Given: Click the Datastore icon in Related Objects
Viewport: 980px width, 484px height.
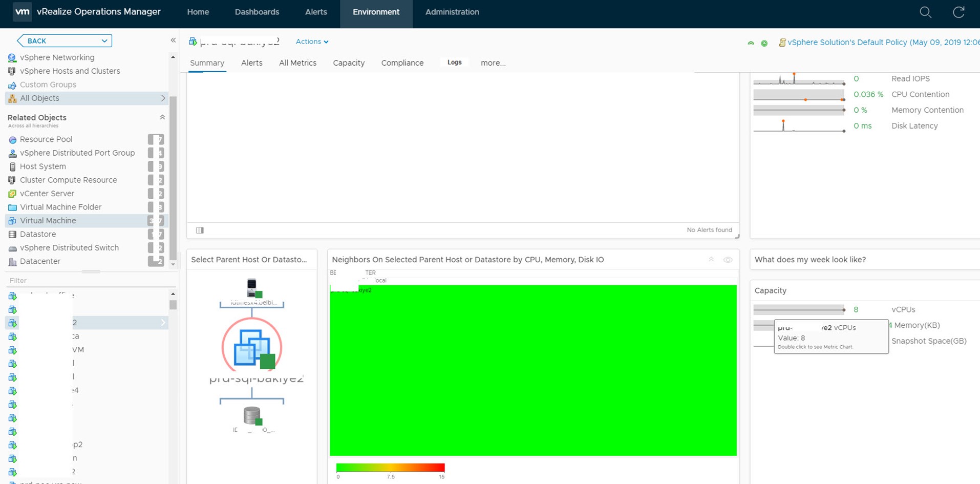Looking at the screenshot, I should point(12,234).
